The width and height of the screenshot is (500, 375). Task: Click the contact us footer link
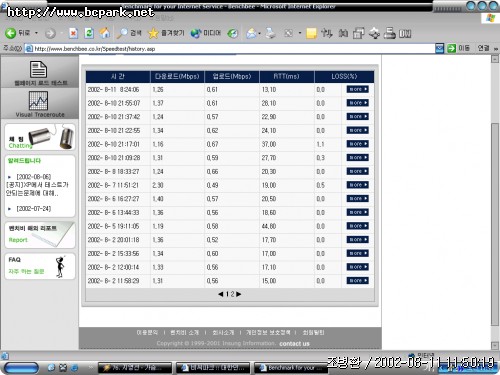tap(294, 343)
